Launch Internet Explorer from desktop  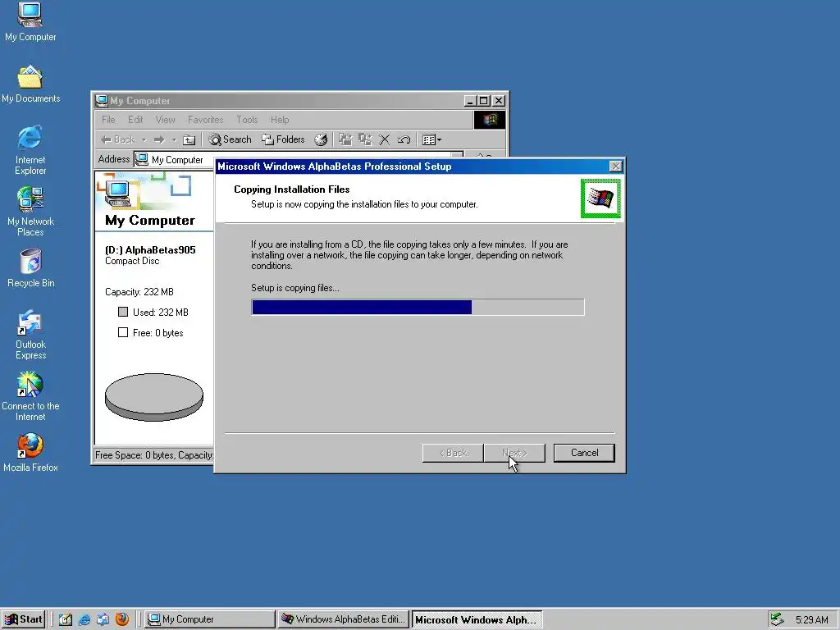click(x=30, y=150)
